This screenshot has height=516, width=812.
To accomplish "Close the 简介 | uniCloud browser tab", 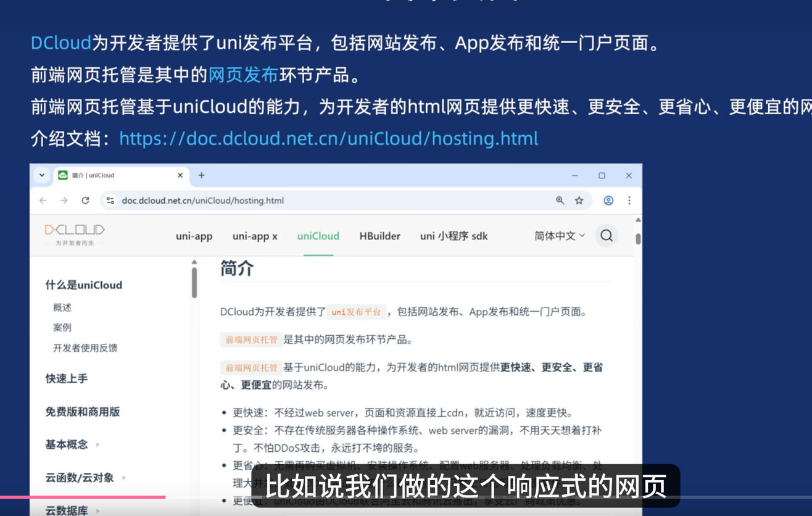I will [180, 175].
